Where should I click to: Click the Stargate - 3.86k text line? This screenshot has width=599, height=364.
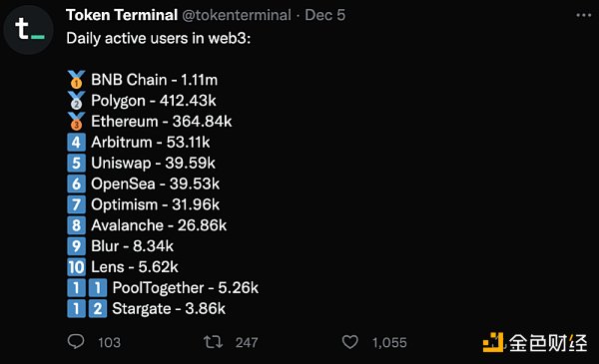tap(169, 308)
